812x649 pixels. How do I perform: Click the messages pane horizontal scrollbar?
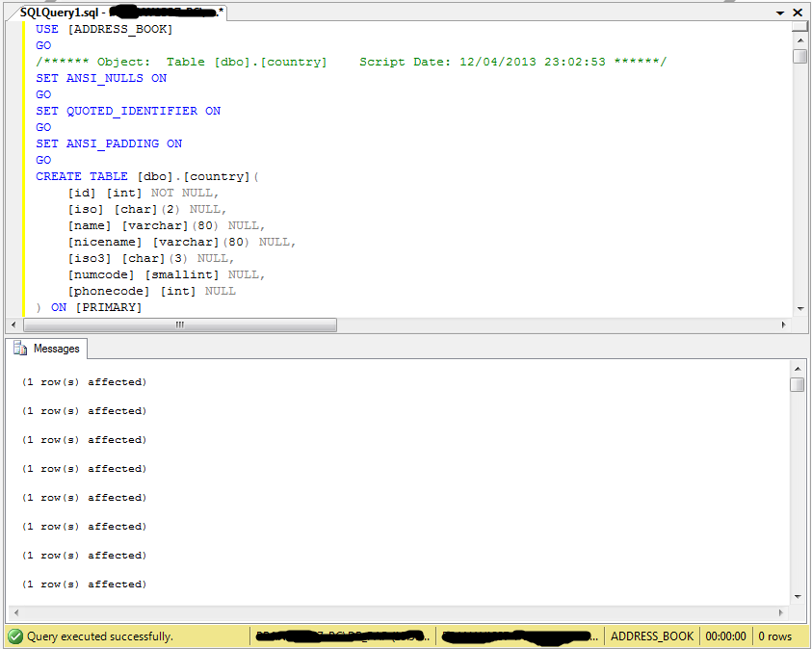point(385,613)
